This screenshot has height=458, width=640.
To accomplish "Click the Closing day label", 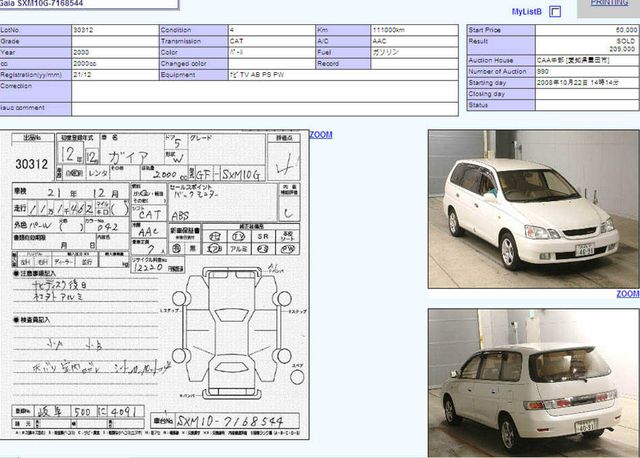I will tap(487, 94).
